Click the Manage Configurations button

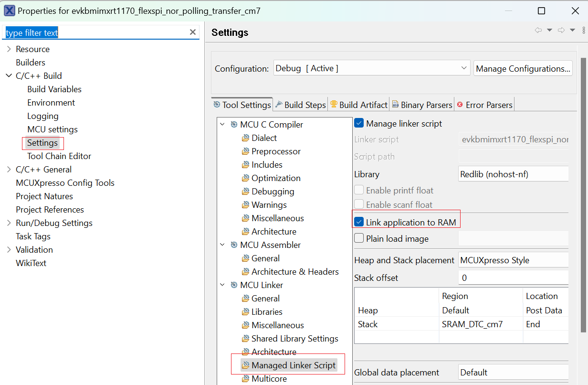pos(523,68)
